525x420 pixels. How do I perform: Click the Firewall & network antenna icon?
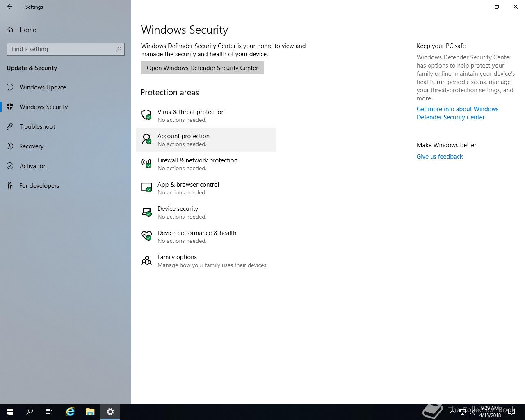pyautogui.click(x=146, y=163)
